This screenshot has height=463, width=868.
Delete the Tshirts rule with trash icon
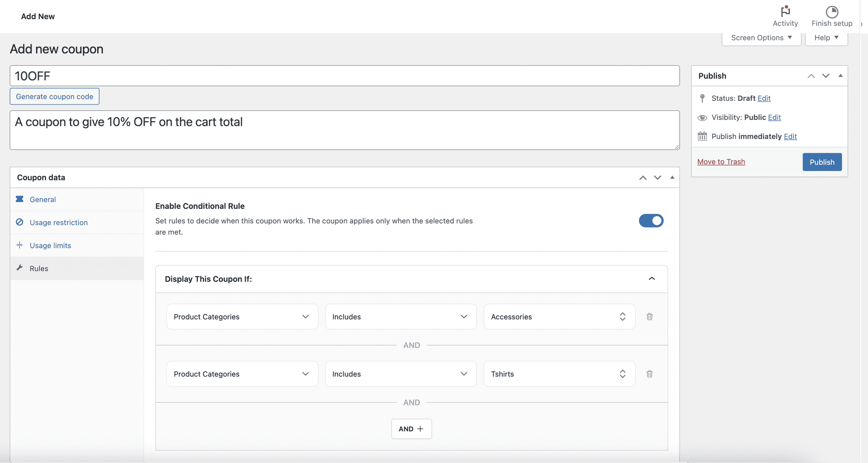click(x=649, y=374)
